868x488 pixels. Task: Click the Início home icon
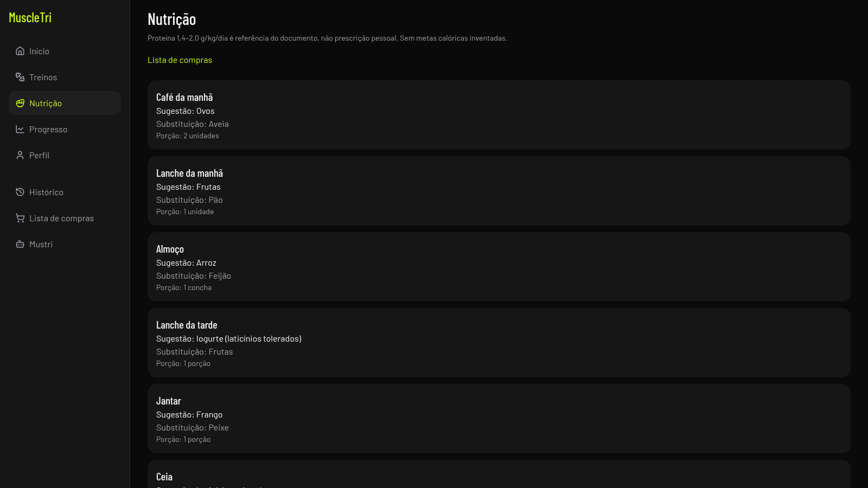coord(20,51)
